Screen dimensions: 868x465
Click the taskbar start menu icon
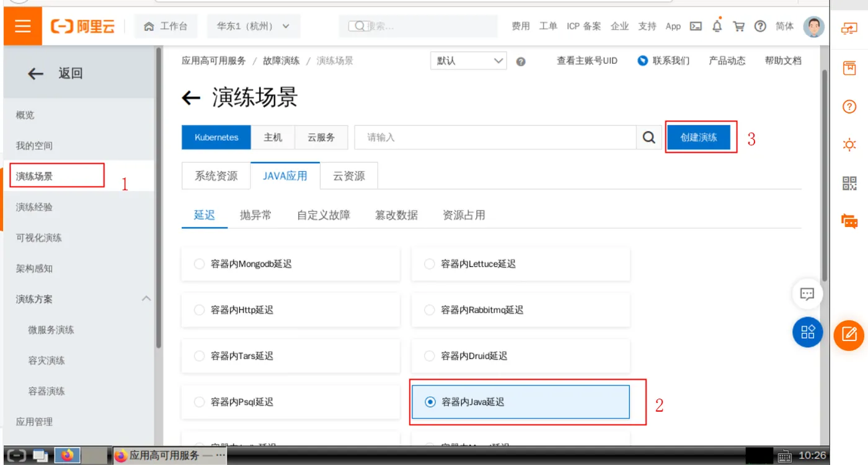pos(17,455)
